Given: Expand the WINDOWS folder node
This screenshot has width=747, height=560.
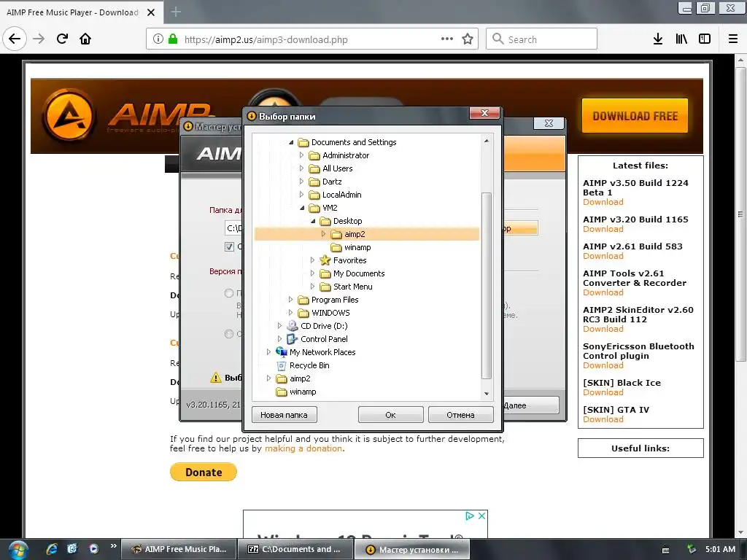Looking at the screenshot, I should click(290, 312).
